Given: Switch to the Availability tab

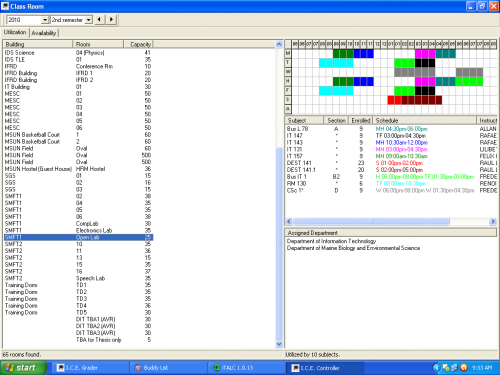Looking at the screenshot, I should (44, 33).
